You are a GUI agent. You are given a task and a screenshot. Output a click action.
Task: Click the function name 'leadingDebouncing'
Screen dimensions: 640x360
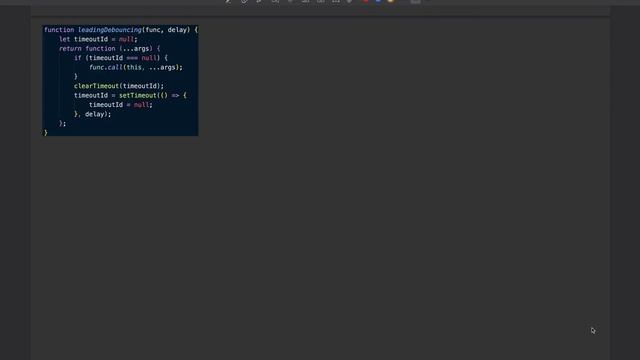click(x=110, y=30)
